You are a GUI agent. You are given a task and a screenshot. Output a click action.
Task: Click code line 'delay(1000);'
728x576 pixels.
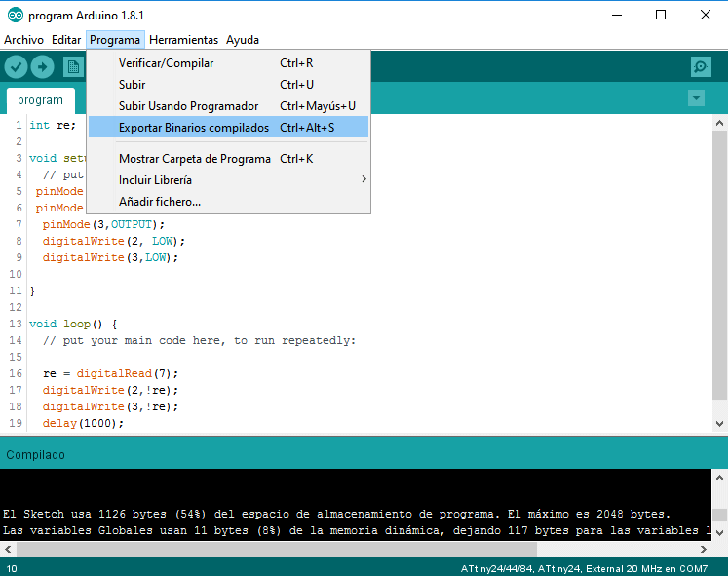pyautogui.click(x=83, y=423)
